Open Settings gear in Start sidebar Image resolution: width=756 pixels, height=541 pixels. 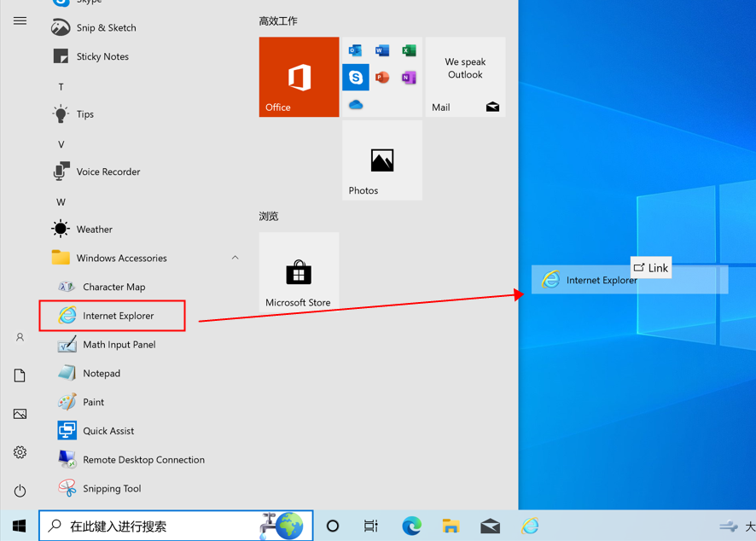pyautogui.click(x=20, y=452)
